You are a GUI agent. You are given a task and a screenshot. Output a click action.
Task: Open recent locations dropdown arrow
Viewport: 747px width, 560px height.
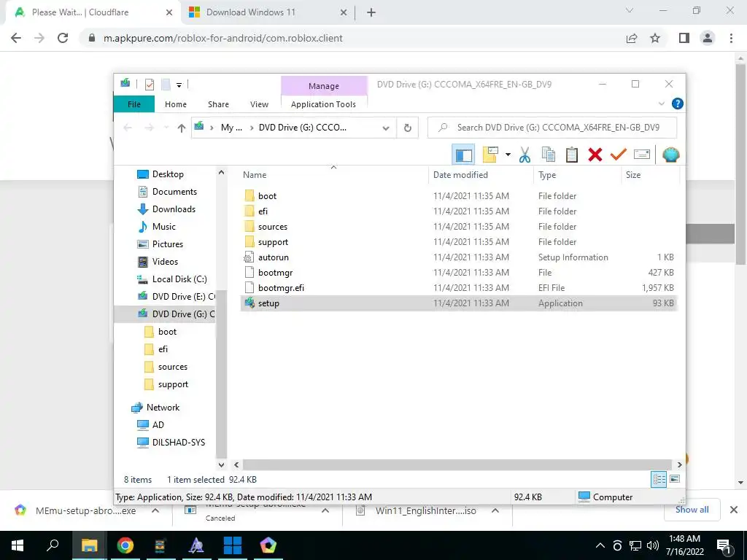click(166, 128)
